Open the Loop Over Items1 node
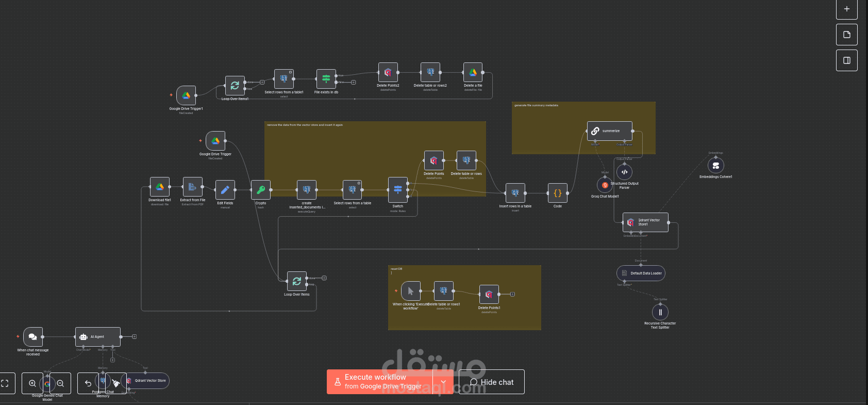 (235, 86)
